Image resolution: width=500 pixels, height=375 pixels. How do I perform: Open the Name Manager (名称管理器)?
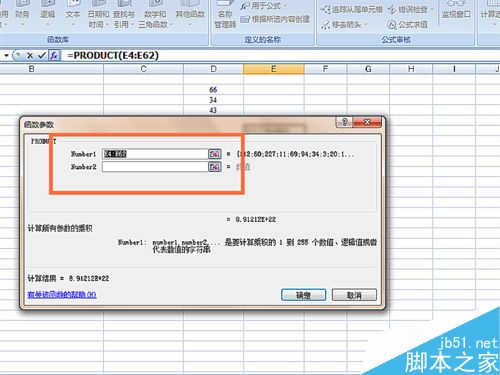coord(225,15)
